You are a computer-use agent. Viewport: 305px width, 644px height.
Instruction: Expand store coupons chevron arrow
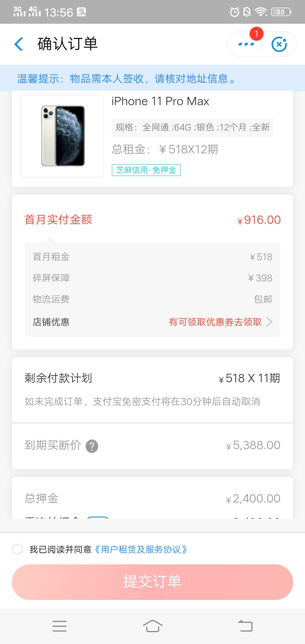click(x=269, y=322)
